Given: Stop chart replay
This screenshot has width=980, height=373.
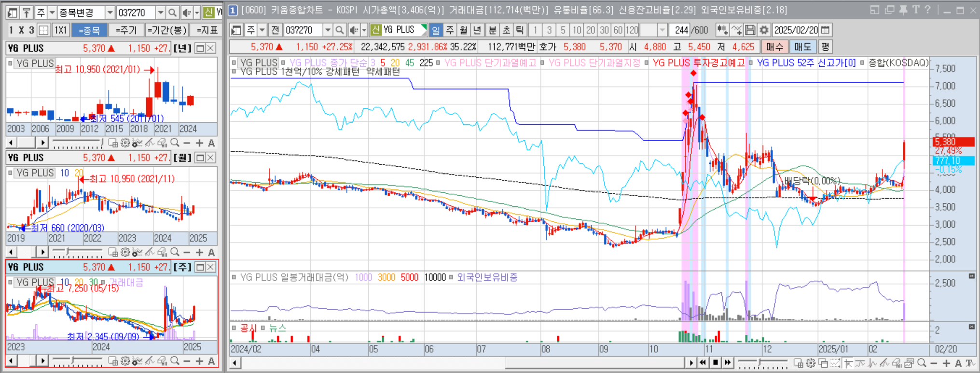Looking at the screenshot, I should tap(716, 362).
